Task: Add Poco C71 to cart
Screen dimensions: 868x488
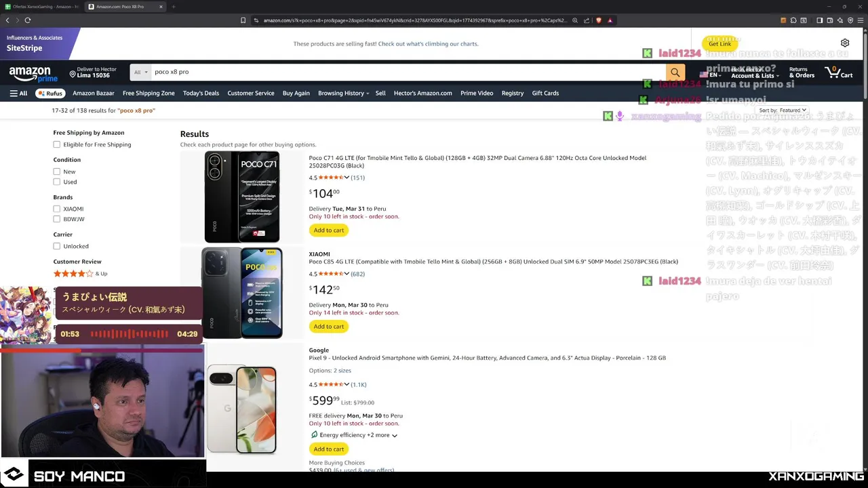Action: [329, 230]
